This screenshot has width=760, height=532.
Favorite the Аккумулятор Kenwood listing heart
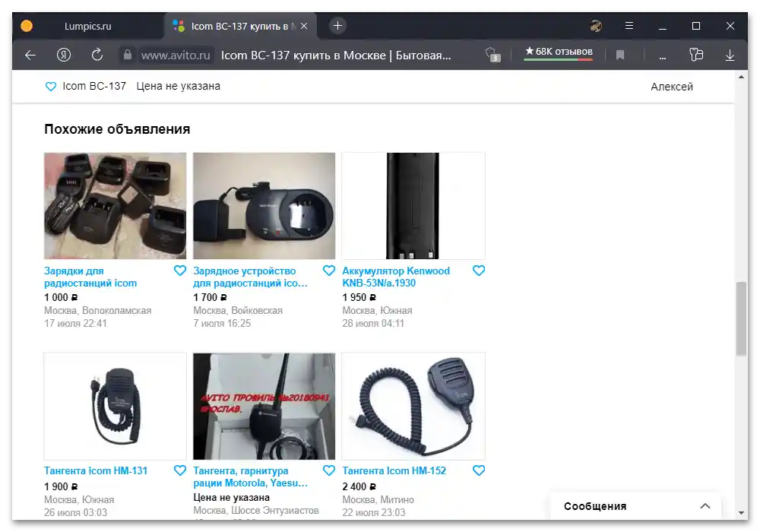coord(478,271)
